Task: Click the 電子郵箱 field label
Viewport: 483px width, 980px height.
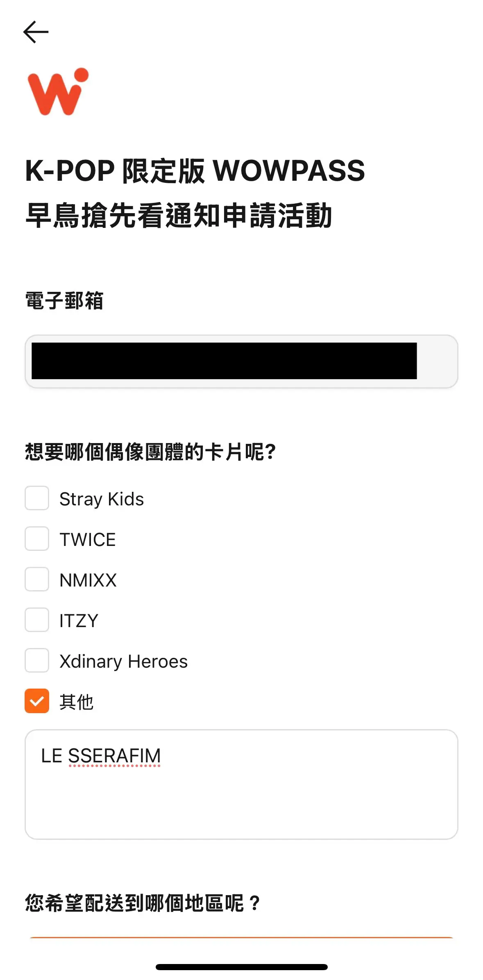Action: coord(64,300)
